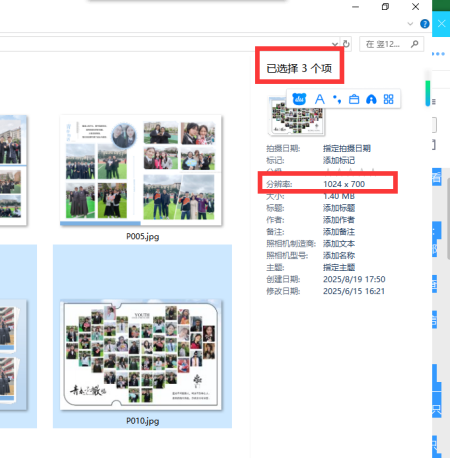Screen dimensions: 450x458
Task: Click 添加备注 to add a comment
Action: click(x=339, y=232)
